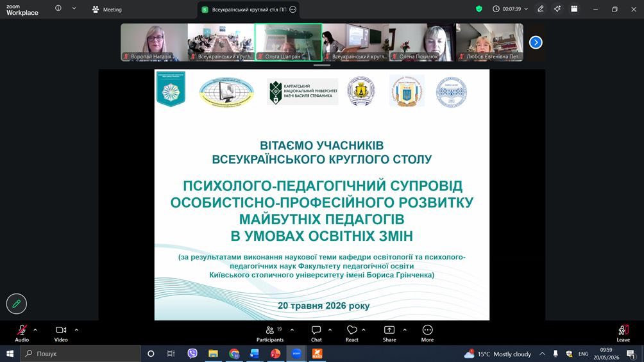The width and height of the screenshot is (644, 362).
Task: Open Google Chrome from the taskbar
Action: (x=234, y=354)
